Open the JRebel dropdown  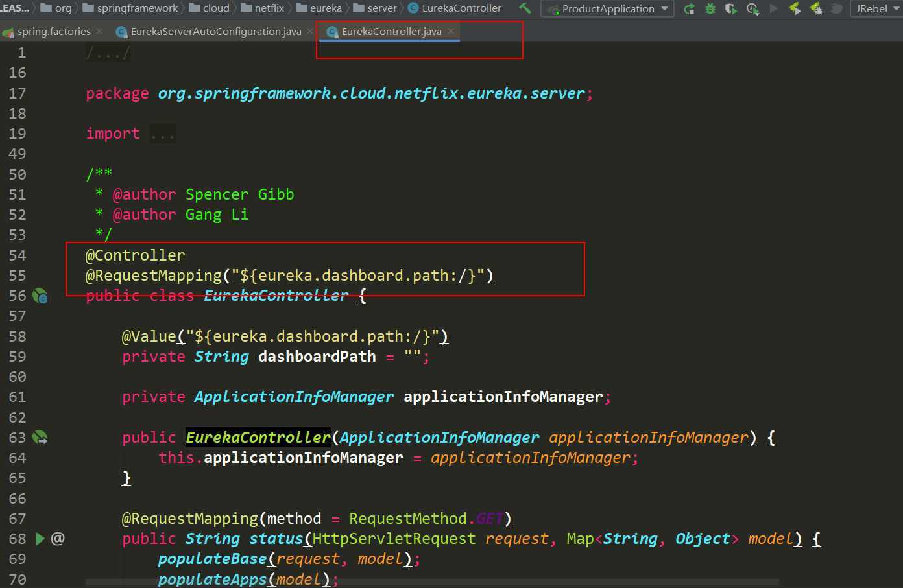click(x=876, y=8)
